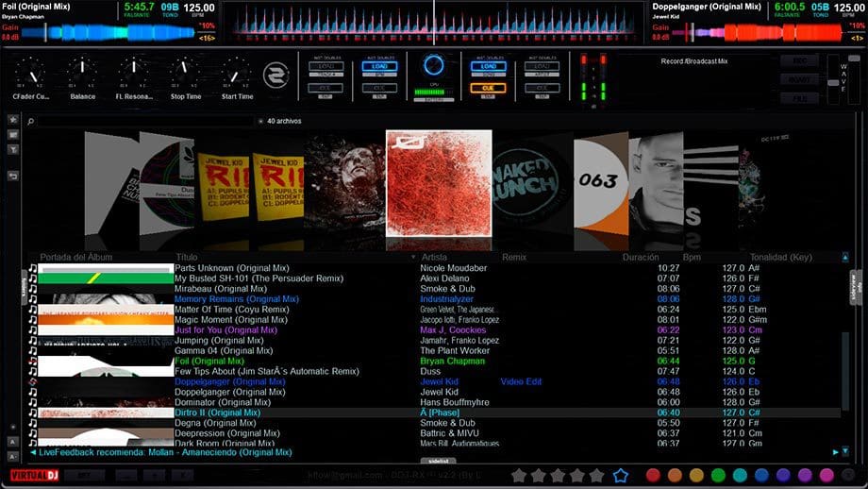Click the large 'A' font size icon
This screenshot has height=489, width=868.
(x=12, y=442)
